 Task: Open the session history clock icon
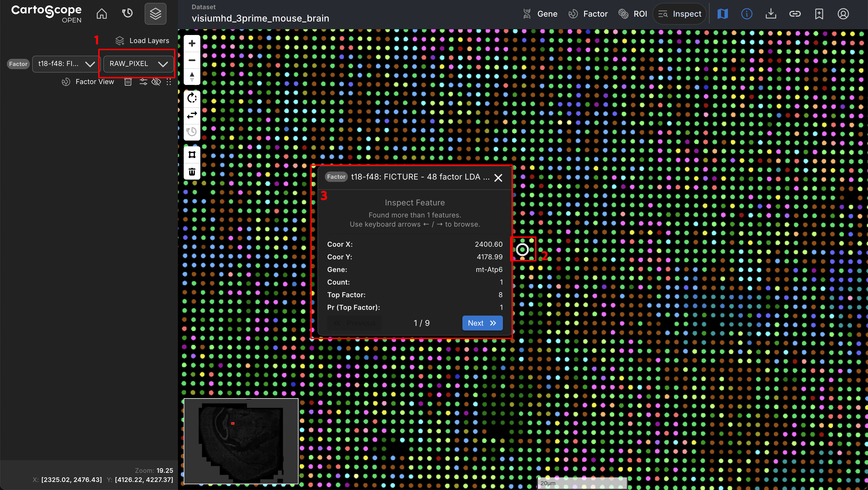point(127,13)
